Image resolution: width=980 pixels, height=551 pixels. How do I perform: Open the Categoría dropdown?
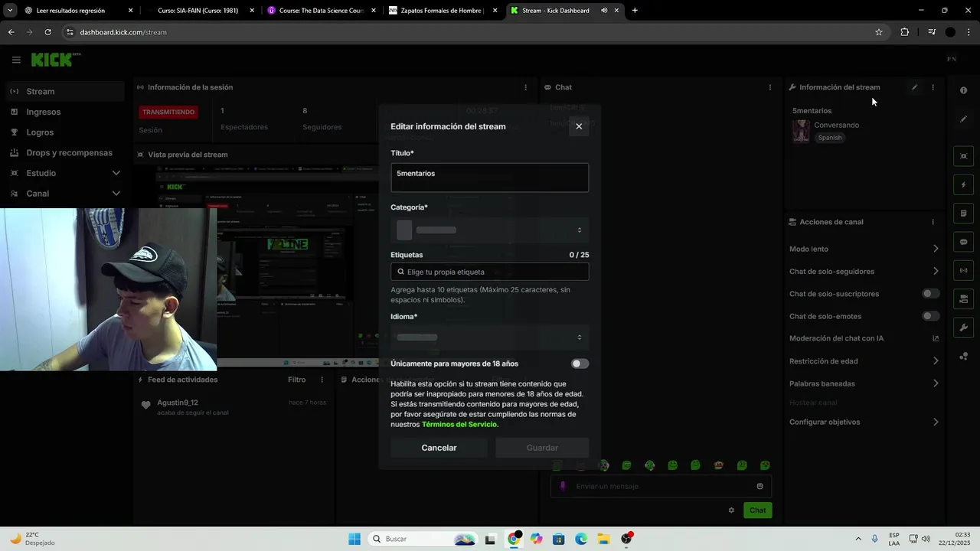pyautogui.click(x=489, y=230)
